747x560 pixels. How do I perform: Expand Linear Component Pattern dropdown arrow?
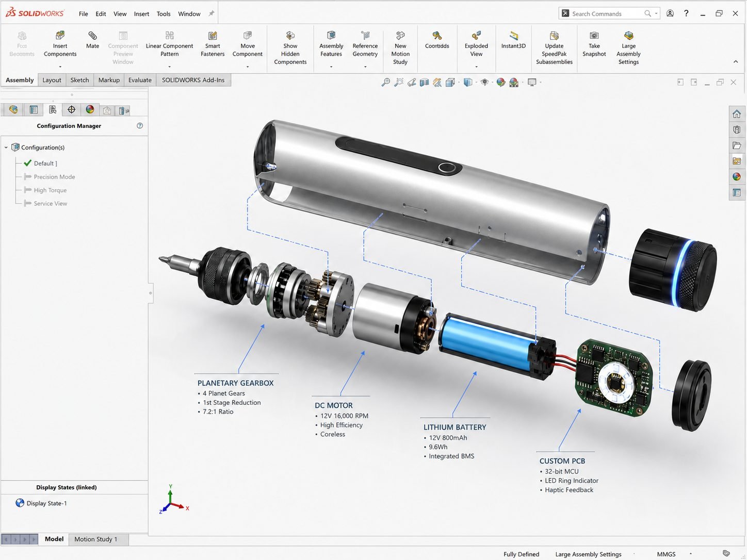[x=169, y=67]
